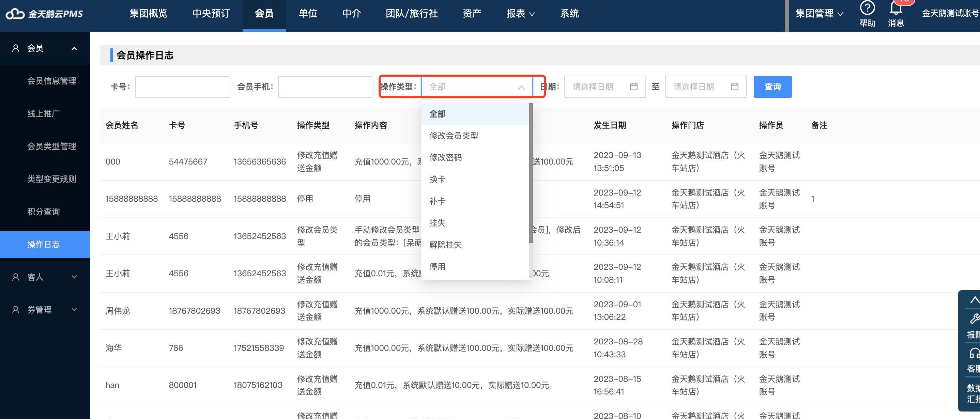The height and width of the screenshot is (419, 980).
Task: Click the back-to-top arrow in floating panel
Action: 974,300
